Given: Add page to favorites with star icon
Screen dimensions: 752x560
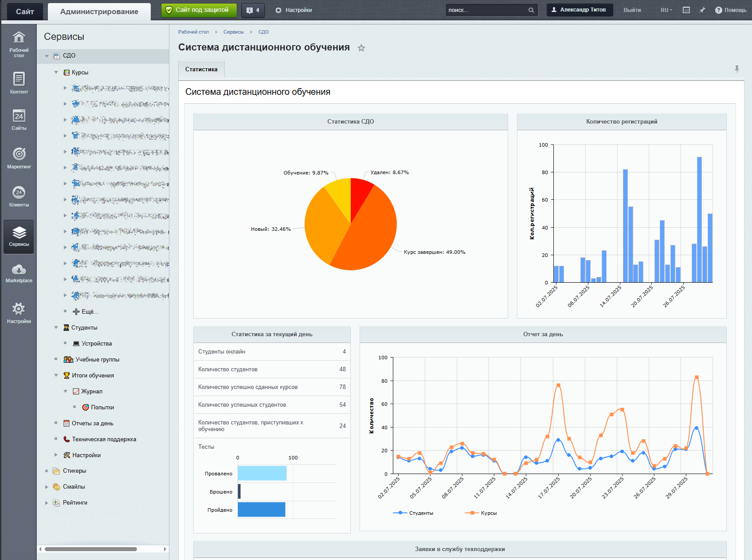Looking at the screenshot, I should pos(361,48).
